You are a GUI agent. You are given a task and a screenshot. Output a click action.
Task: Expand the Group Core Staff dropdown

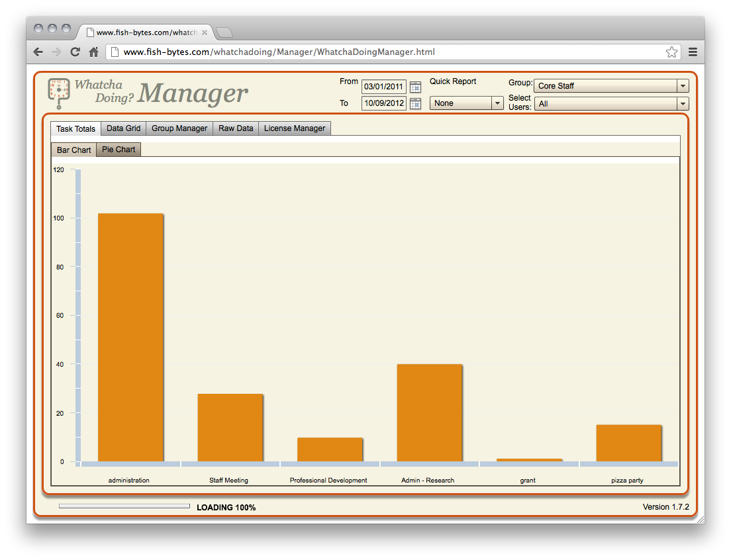pos(683,86)
